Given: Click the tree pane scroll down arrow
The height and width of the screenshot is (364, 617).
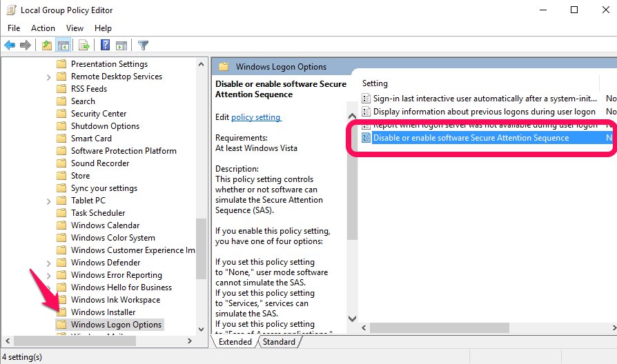Looking at the screenshot, I should 201,330.
